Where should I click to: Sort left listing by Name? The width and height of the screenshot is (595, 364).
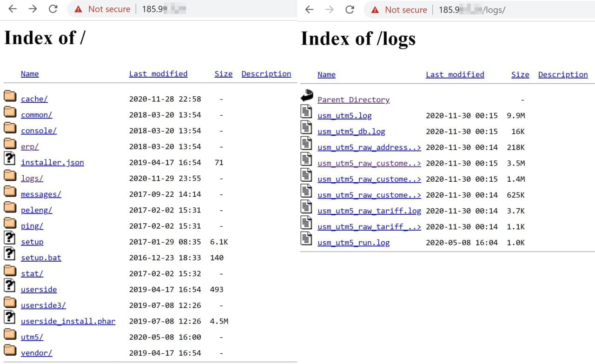pos(30,73)
